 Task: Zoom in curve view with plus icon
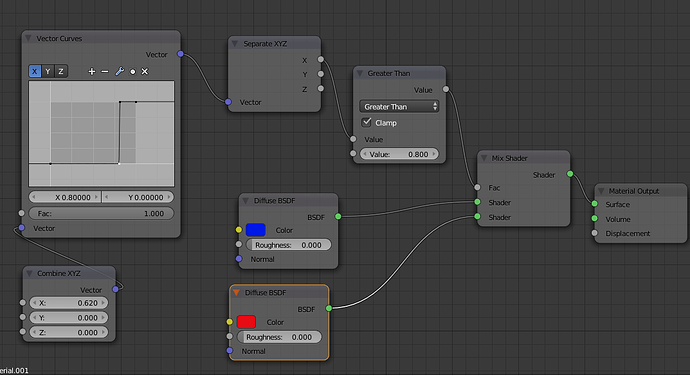coord(92,71)
